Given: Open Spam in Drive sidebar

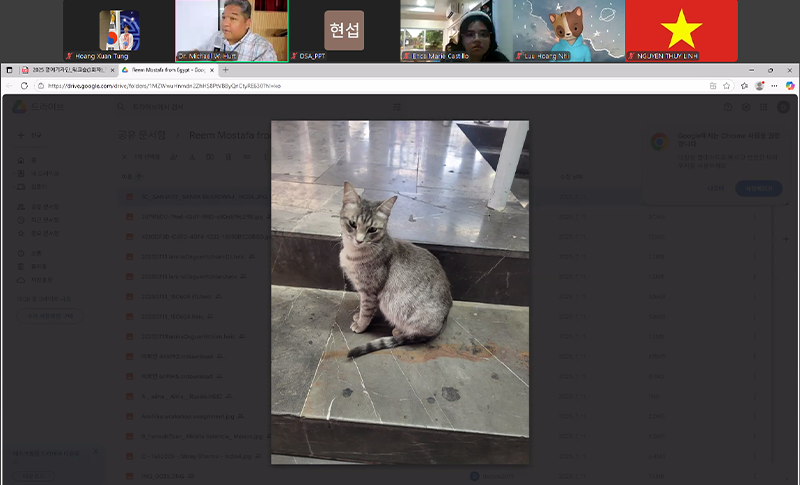Looking at the screenshot, I should [x=30, y=253].
